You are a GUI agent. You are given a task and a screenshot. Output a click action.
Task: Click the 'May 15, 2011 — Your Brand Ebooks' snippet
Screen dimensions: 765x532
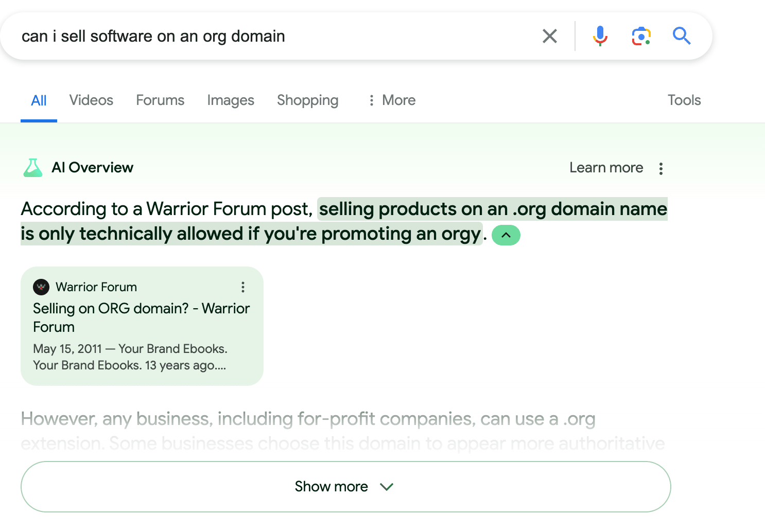[130, 357]
